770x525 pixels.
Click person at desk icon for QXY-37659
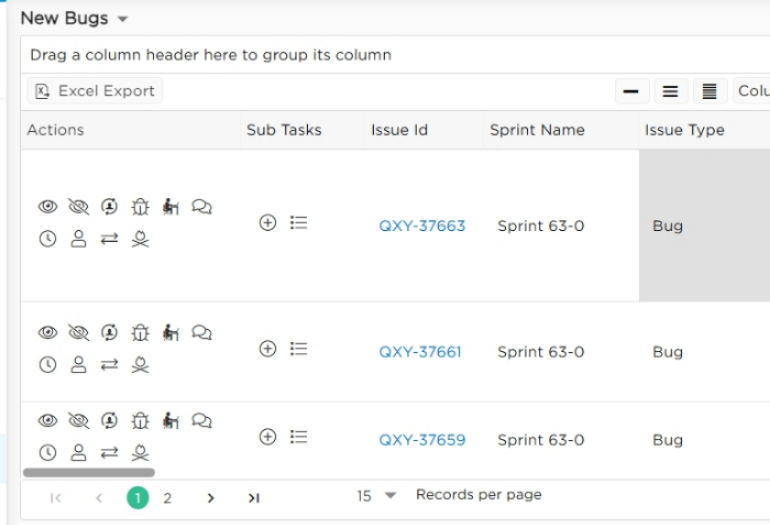point(171,421)
